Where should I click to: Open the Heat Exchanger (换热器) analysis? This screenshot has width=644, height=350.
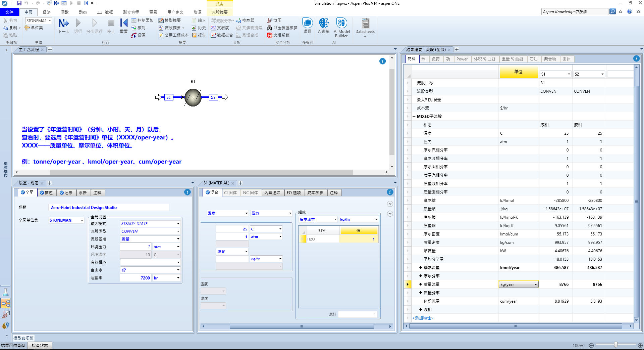tap(245, 20)
